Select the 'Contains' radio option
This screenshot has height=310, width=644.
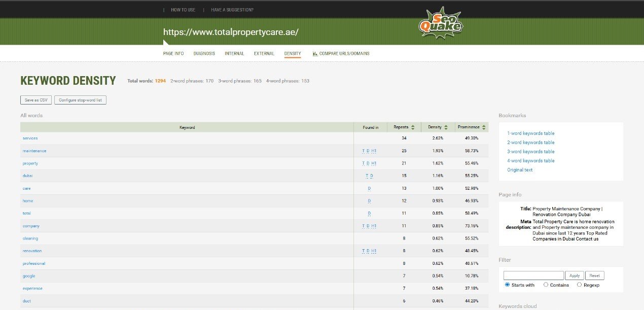point(546,285)
